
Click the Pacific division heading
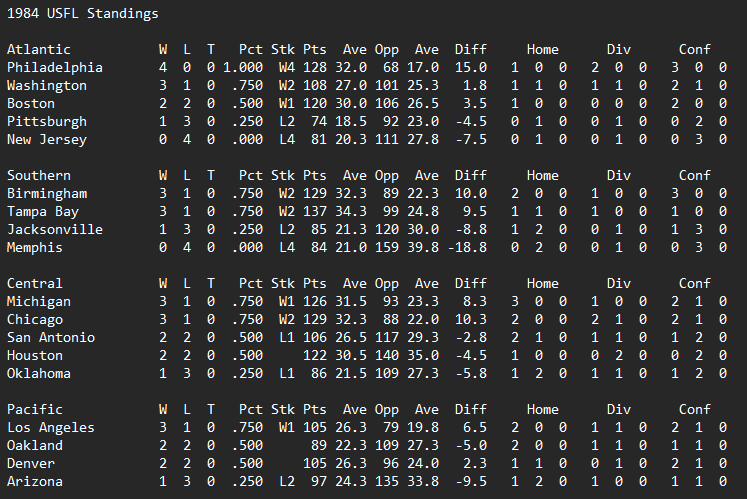pyautogui.click(x=35, y=409)
